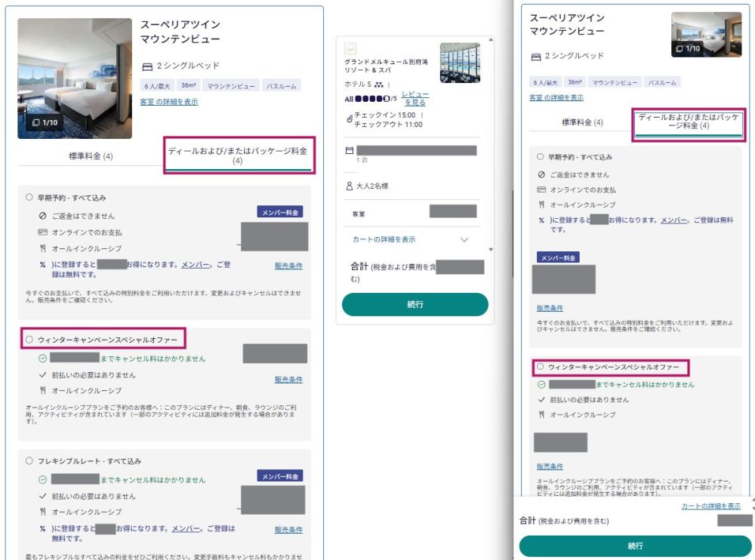
Task: Select 早期予約 radio in the wide room card
Action: 29,198
